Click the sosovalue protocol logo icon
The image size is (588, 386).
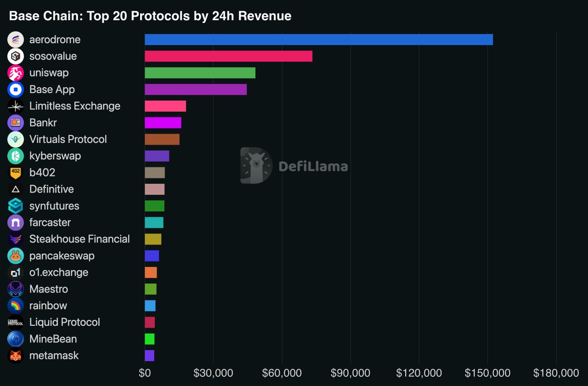[16, 56]
